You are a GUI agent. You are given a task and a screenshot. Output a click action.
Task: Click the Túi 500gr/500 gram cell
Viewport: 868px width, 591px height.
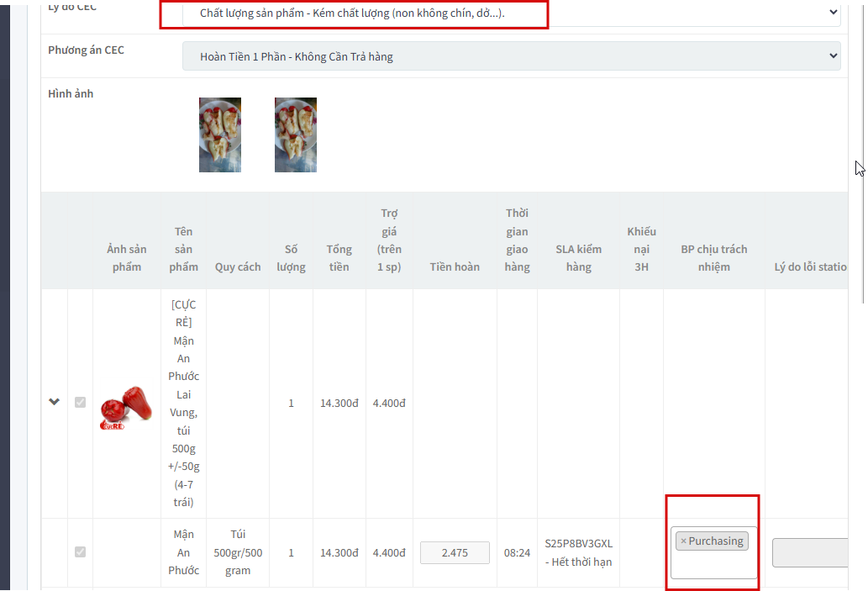pyautogui.click(x=238, y=552)
